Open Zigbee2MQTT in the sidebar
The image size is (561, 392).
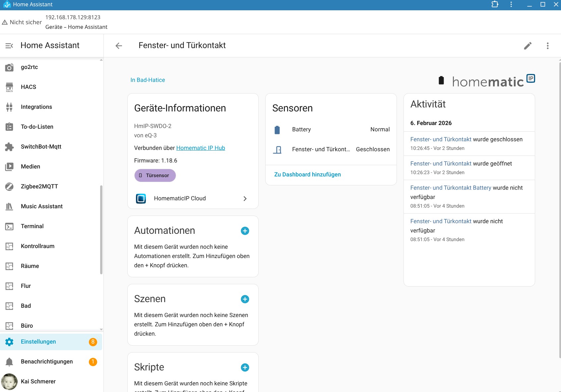pyautogui.click(x=39, y=186)
